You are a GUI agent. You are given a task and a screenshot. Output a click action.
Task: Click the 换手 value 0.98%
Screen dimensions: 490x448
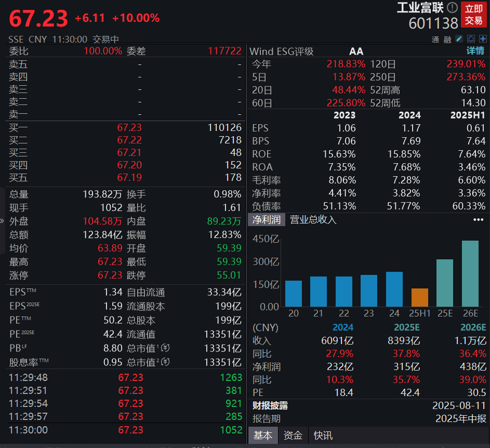point(227,194)
